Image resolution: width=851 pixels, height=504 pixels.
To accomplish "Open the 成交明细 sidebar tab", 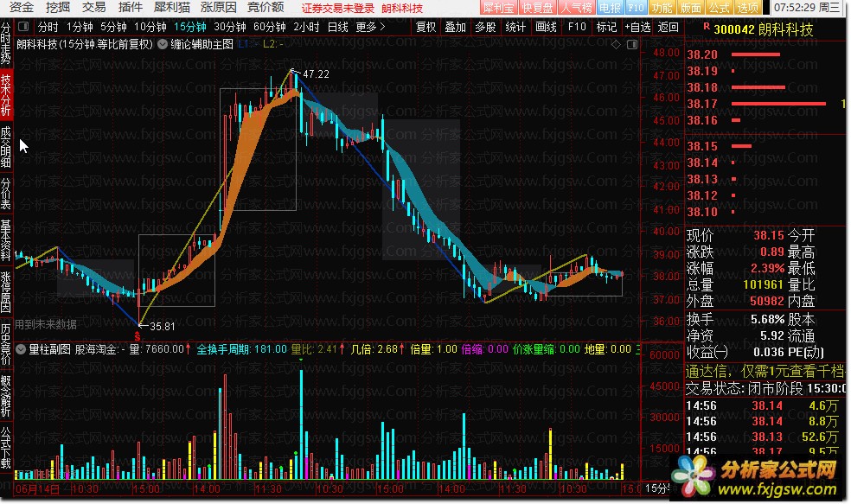I will click(x=6, y=146).
